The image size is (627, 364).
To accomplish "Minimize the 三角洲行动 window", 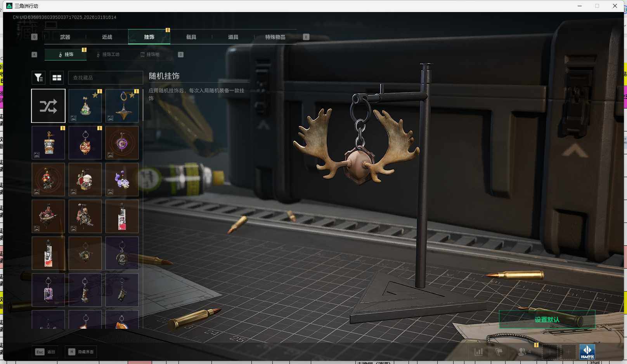I will point(580,6).
